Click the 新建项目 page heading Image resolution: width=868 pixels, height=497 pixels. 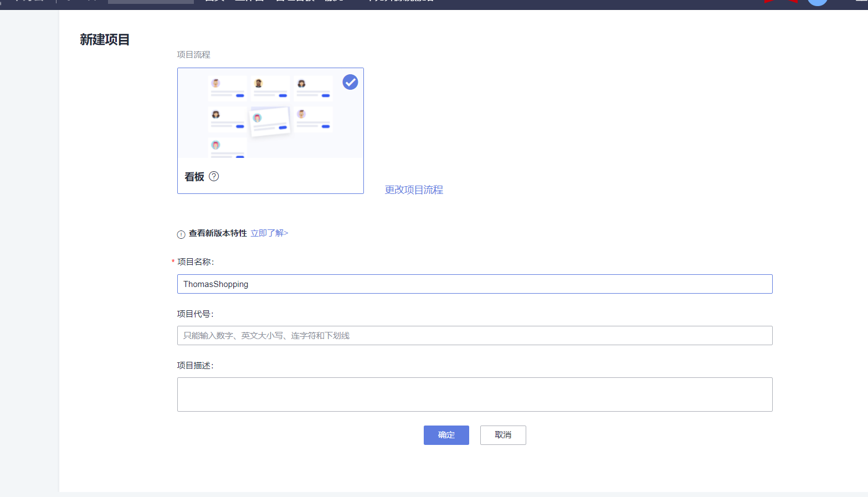(105, 40)
